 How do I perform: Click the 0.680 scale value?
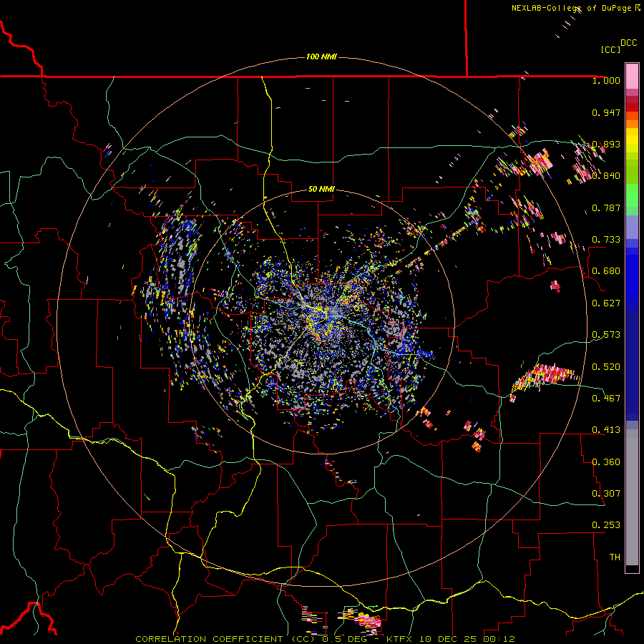(x=606, y=271)
